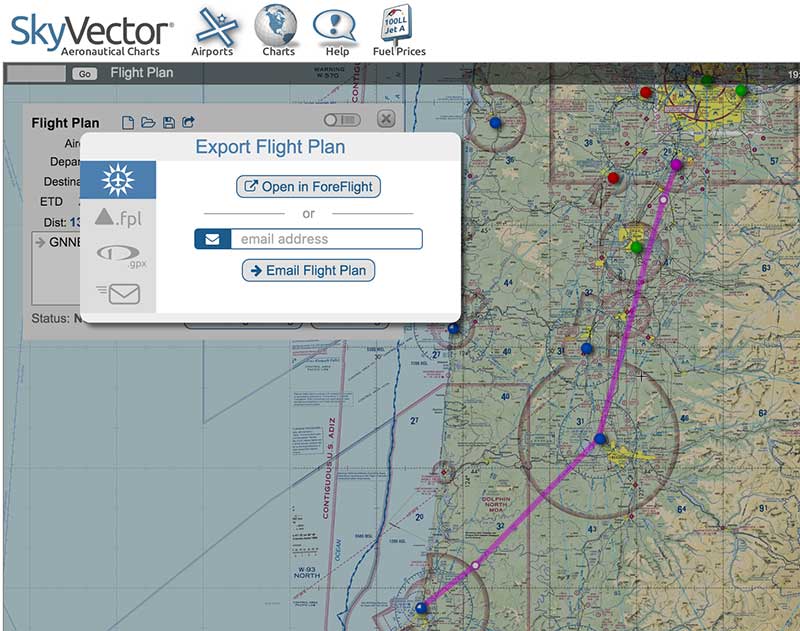The image size is (800, 631).
Task: Close the Flight Plan panel
Action: [x=386, y=119]
